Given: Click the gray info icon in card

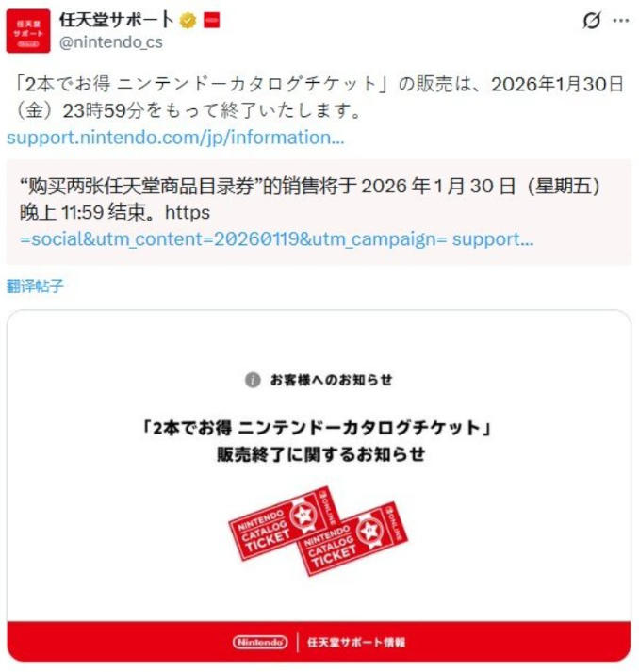Looking at the screenshot, I should 253,380.
